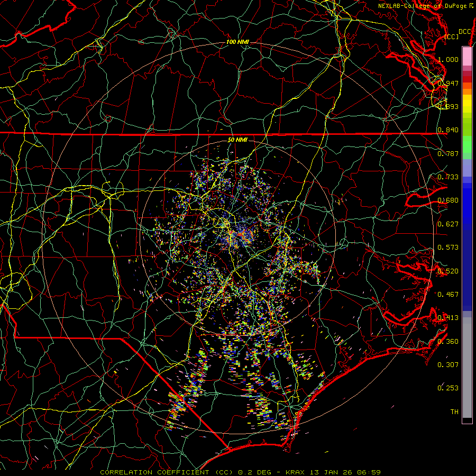
Task: Pick the gray swatch near 0.307
Action: (467, 368)
